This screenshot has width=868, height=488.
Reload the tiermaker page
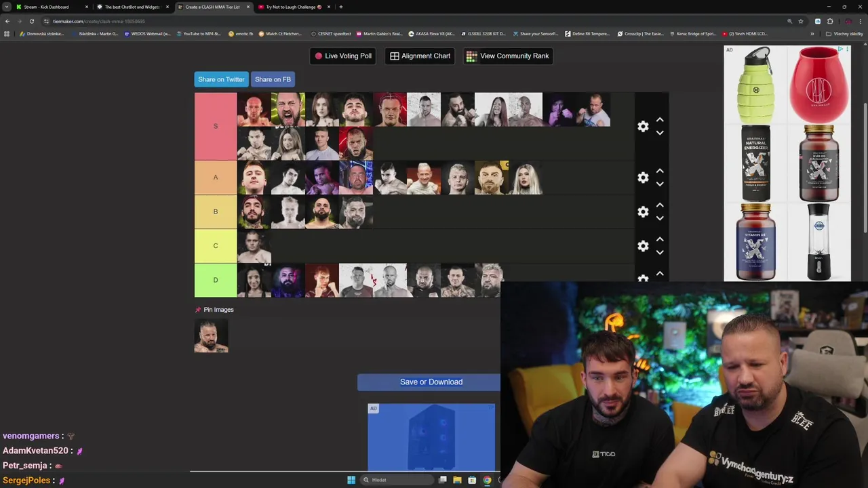click(x=31, y=21)
